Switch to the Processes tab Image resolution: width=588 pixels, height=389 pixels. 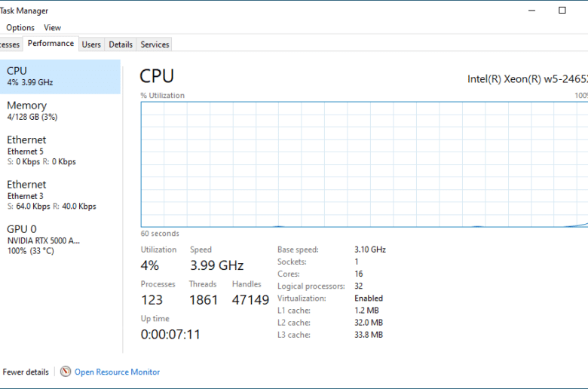point(10,44)
